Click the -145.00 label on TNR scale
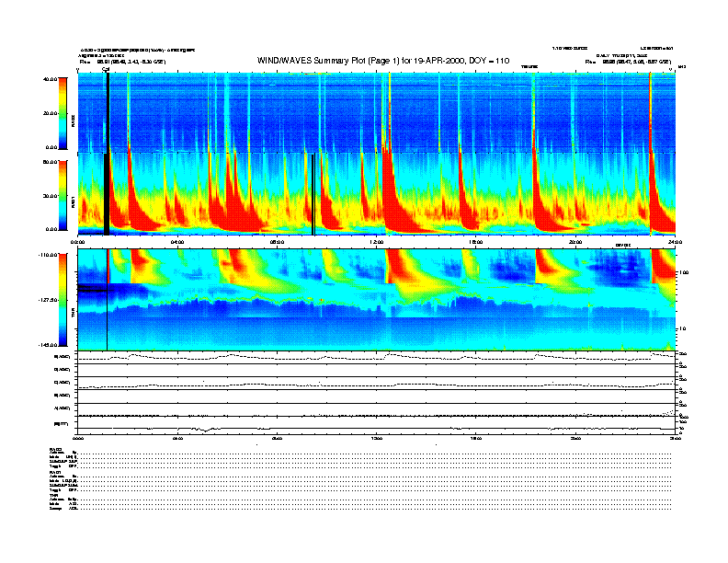728x563 pixels. point(48,345)
